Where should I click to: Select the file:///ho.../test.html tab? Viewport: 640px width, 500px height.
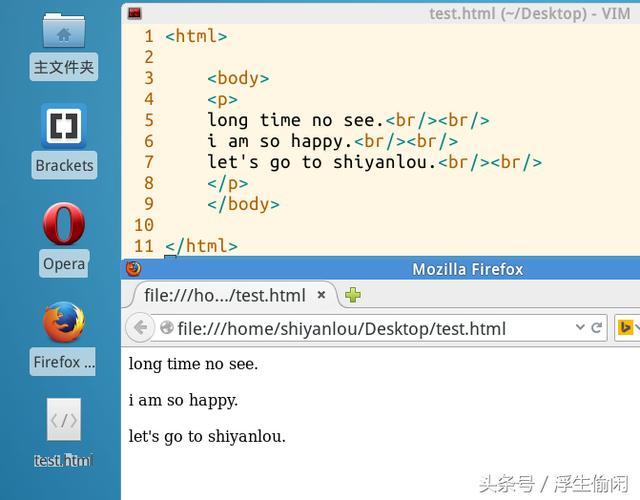click(231, 295)
